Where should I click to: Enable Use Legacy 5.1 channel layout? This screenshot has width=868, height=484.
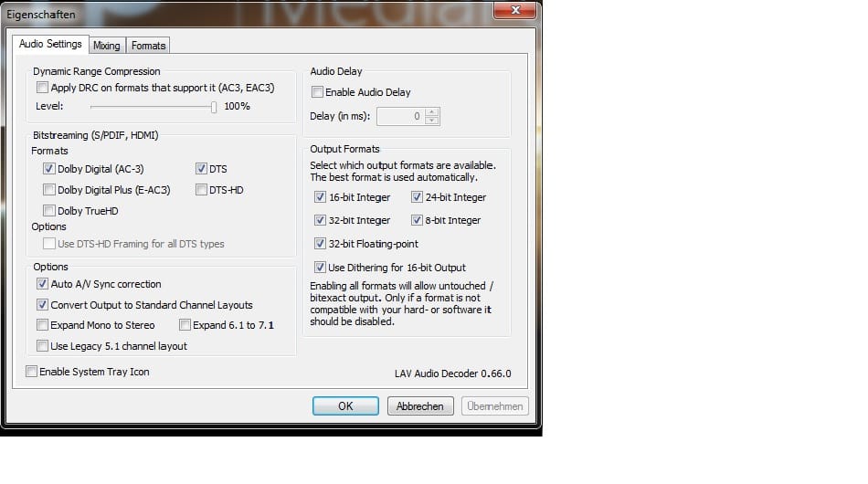[x=43, y=346]
